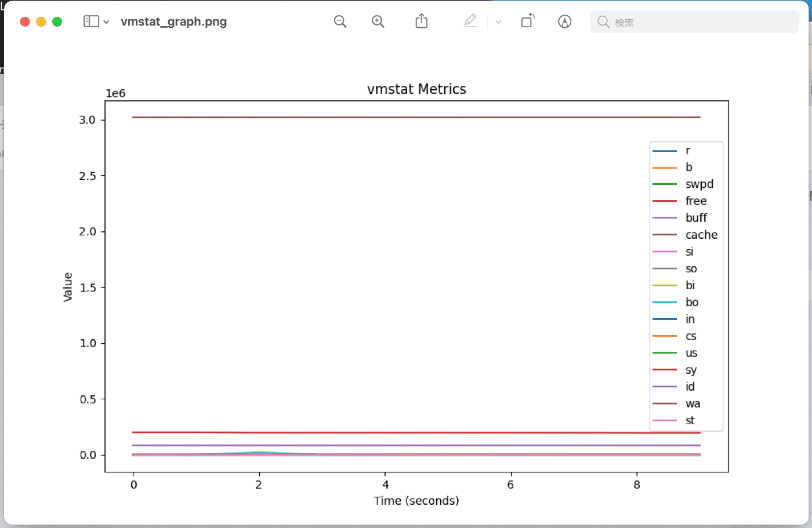The height and width of the screenshot is (528, 812).
Task: Click legend entry id
Action: (x=690, y=387)
